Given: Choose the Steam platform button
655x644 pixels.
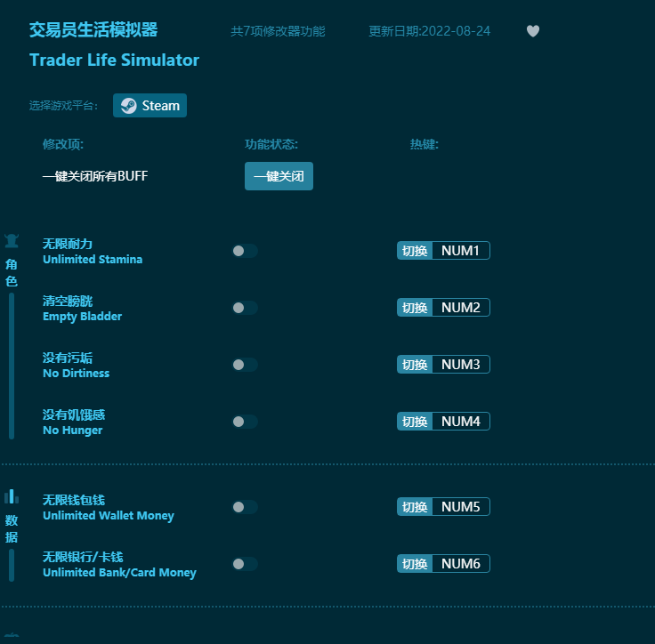Looking at the screenshot, I should [x=150, y=106].
